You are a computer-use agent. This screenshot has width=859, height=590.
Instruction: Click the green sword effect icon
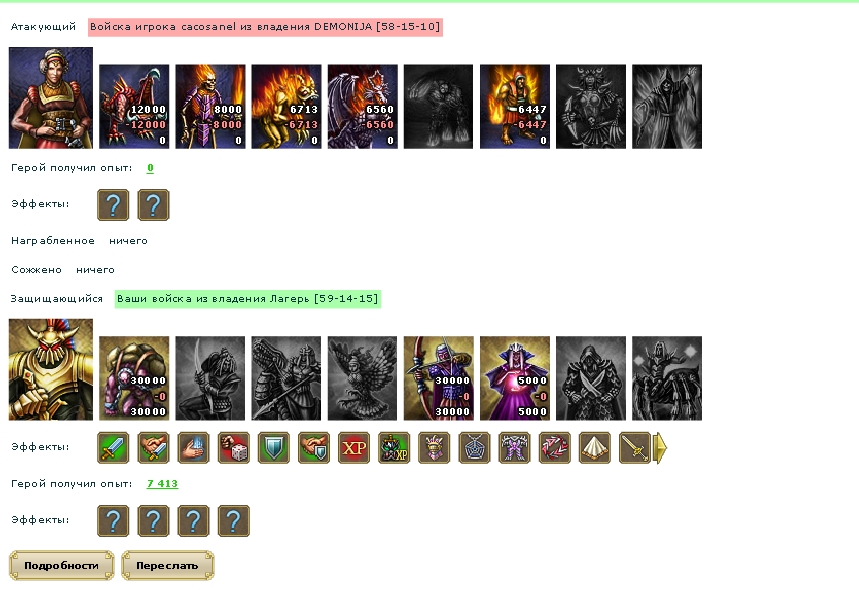point(113,448)
